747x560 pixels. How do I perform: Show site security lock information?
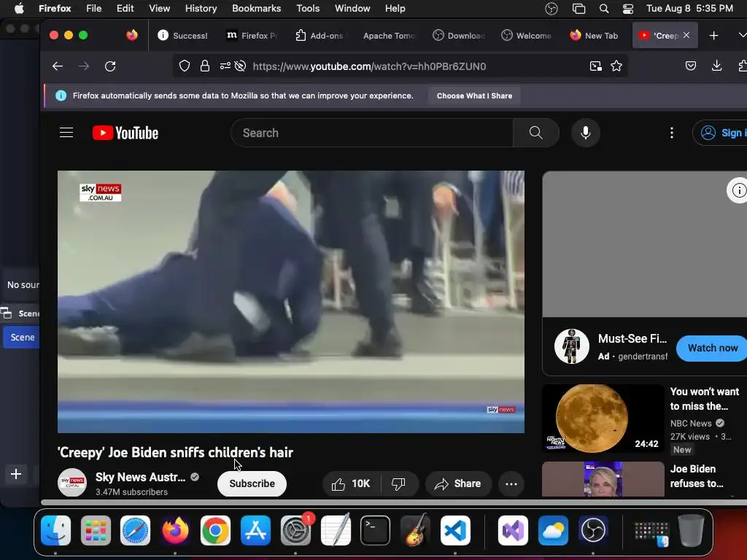click(205, 66)
